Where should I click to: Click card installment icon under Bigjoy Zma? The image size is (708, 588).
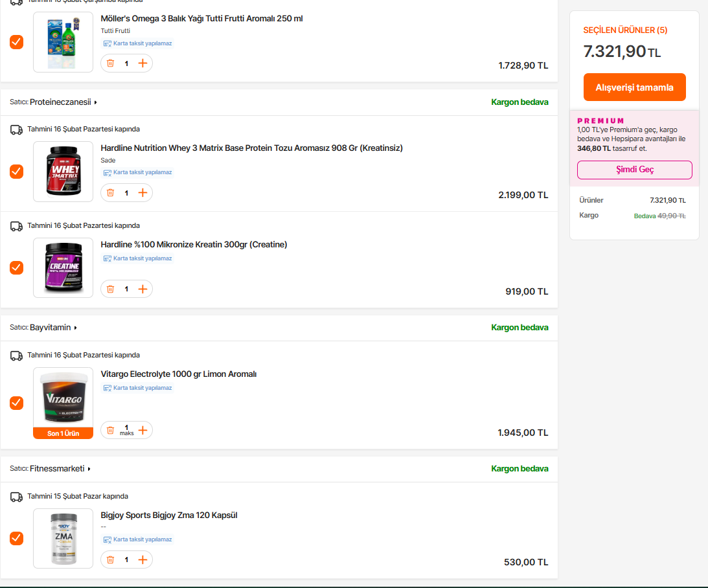[x=107, y=539]
